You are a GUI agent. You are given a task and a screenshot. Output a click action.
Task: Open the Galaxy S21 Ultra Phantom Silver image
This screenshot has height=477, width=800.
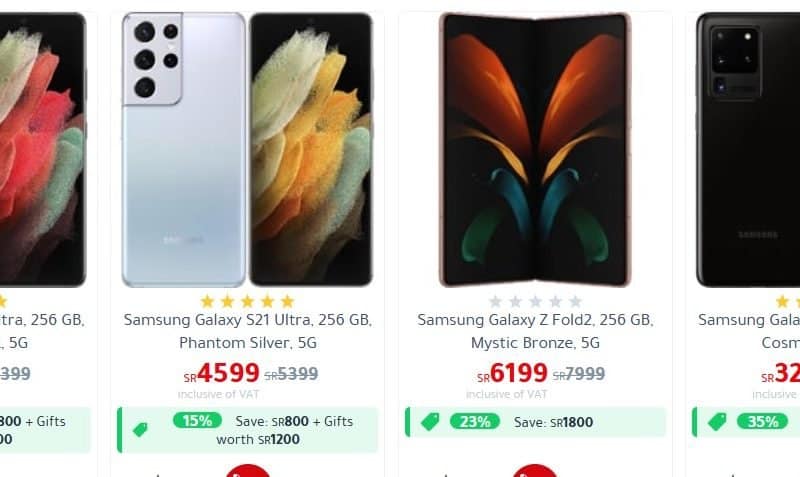point(247,149)
